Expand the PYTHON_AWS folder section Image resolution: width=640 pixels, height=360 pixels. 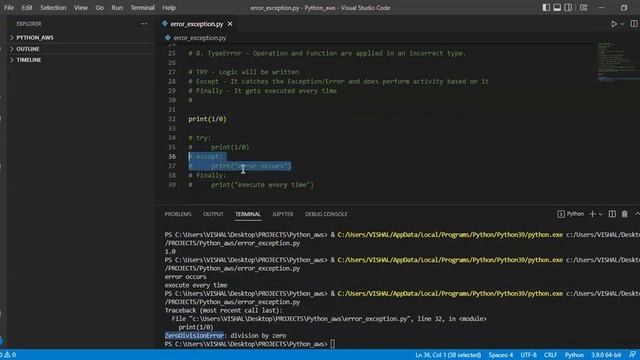(x=35, y=38)
